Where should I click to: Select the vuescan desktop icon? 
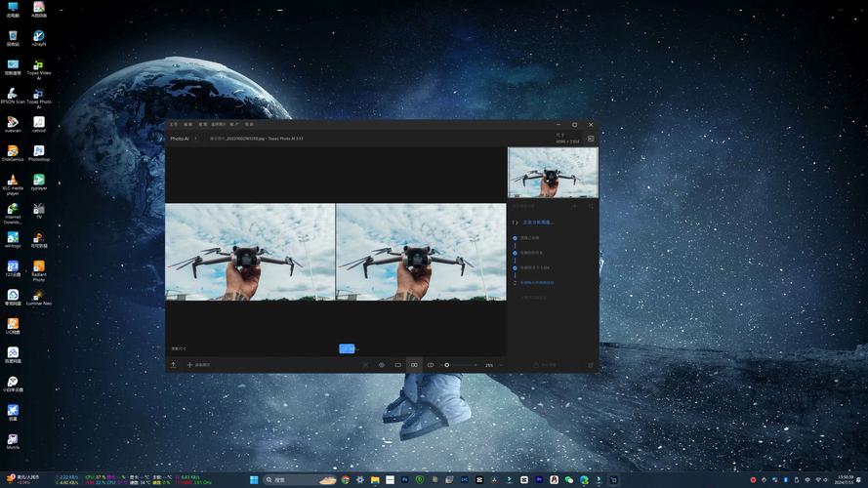[13, 125]
